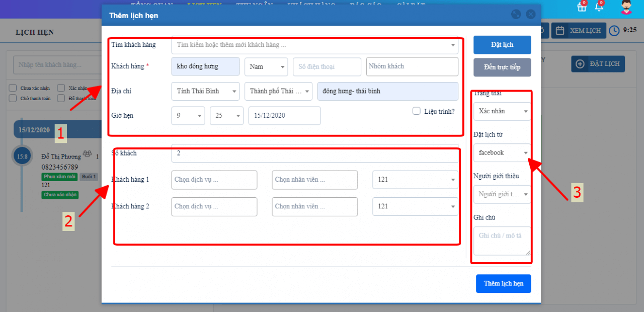Open the notification bell icon

pyautogui.click(x=599, y=7)
